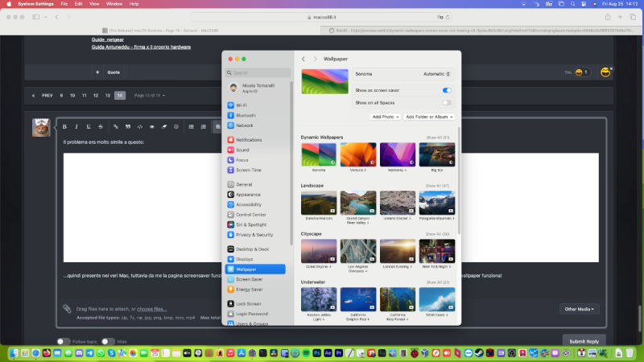644x362 pixels.
Task: Open Screen Saver settings
Action: pyautogui.click(x=248, y=279)
